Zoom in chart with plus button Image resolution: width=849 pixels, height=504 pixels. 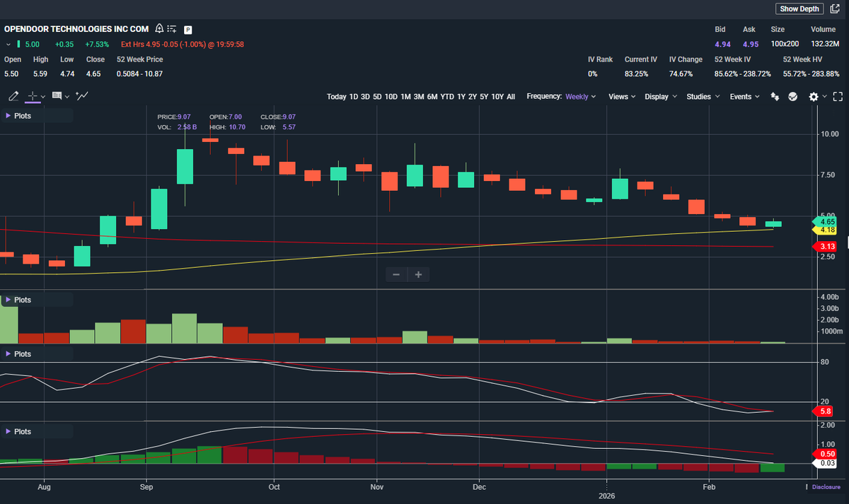419,274
